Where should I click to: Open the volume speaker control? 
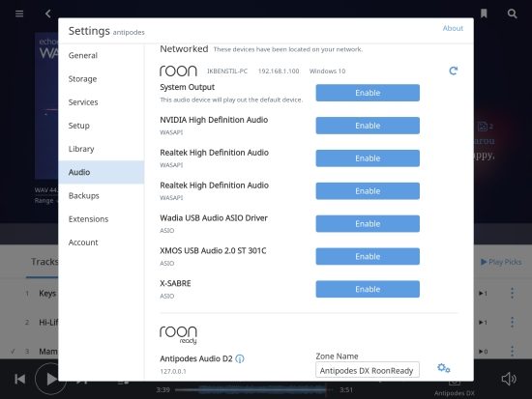click(x=509, y=379)
